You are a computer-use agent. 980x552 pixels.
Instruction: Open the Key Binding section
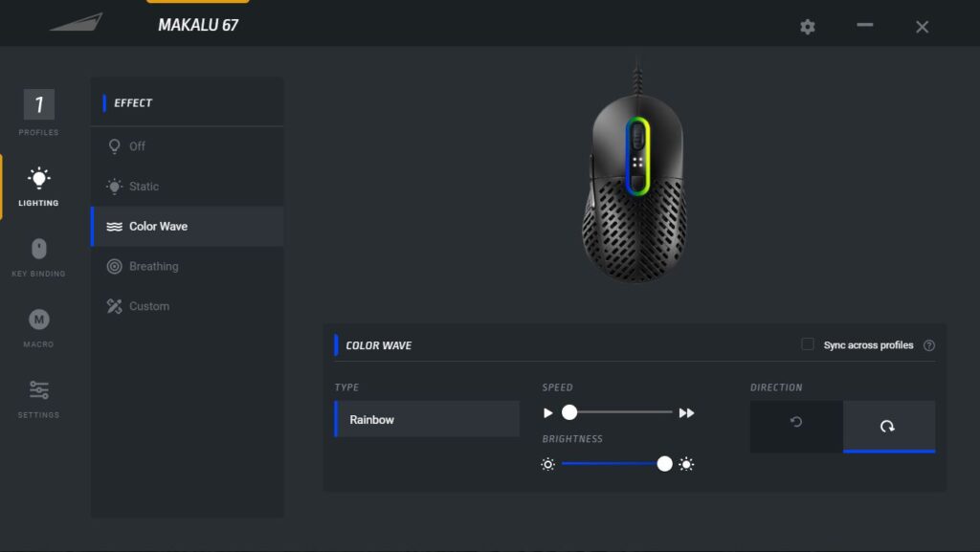tap(38, 256)
